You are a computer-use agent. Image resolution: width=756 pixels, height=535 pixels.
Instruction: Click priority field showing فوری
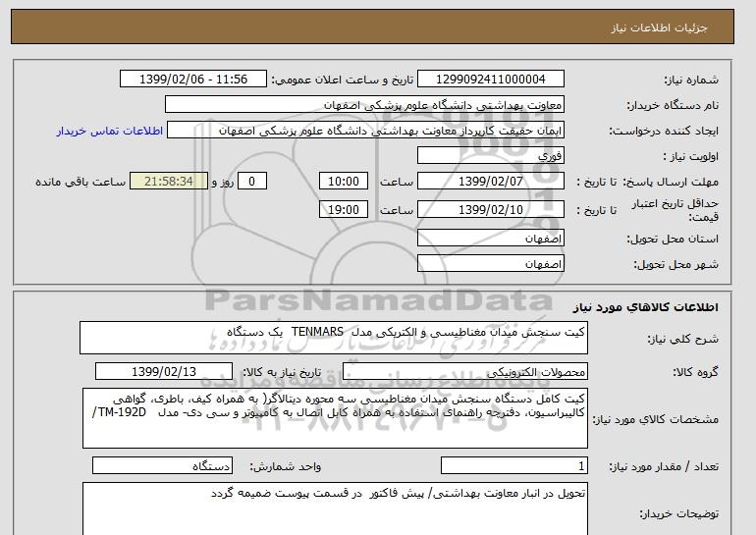pos(490,156)
